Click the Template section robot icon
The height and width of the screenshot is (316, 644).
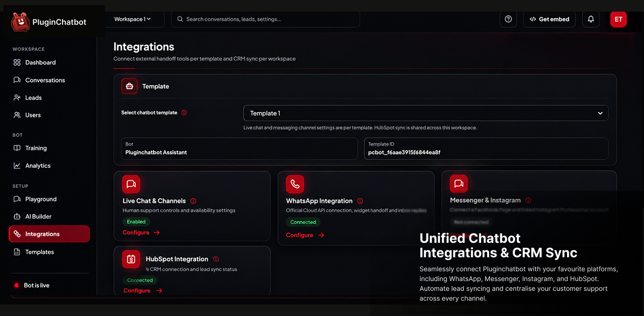[129, 86]
